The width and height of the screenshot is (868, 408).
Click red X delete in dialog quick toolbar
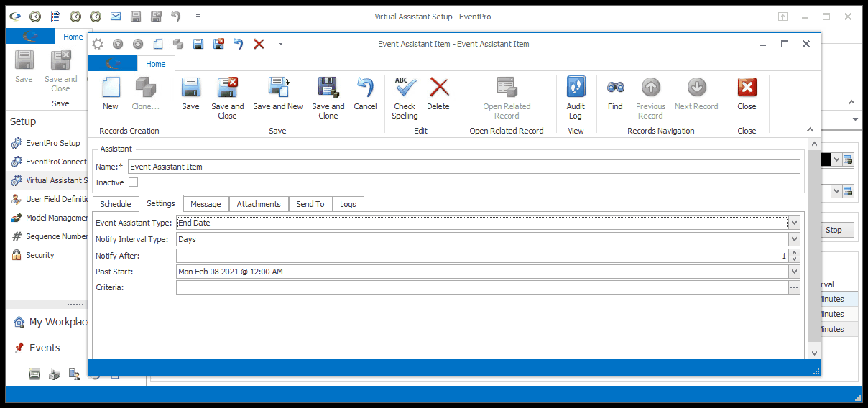pos(259,44)
